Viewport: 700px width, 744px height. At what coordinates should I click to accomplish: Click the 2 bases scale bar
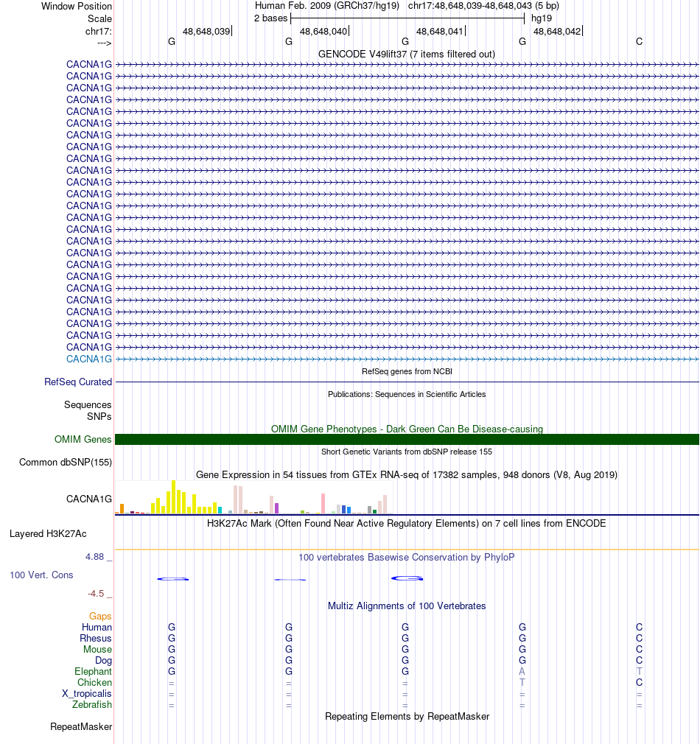point(407,18)
